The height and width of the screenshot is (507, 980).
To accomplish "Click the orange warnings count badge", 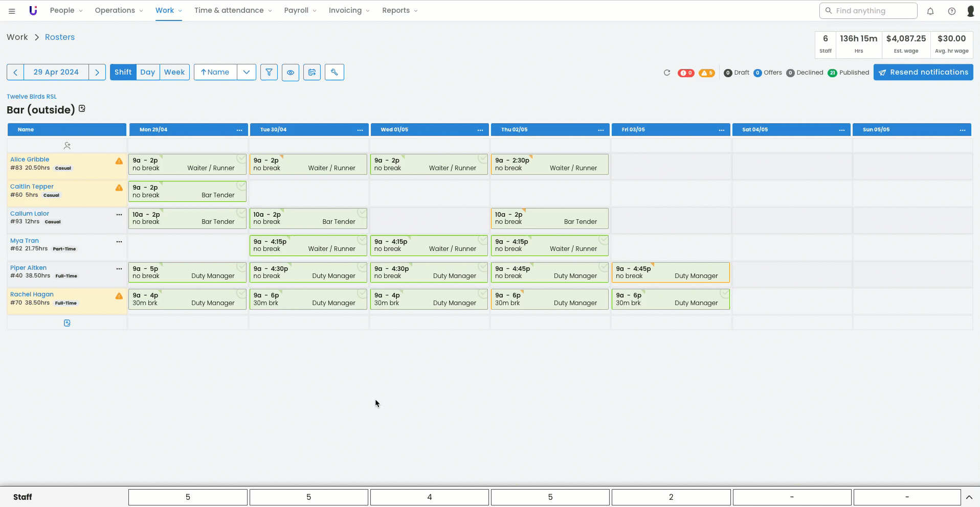I will pos(706,73).
